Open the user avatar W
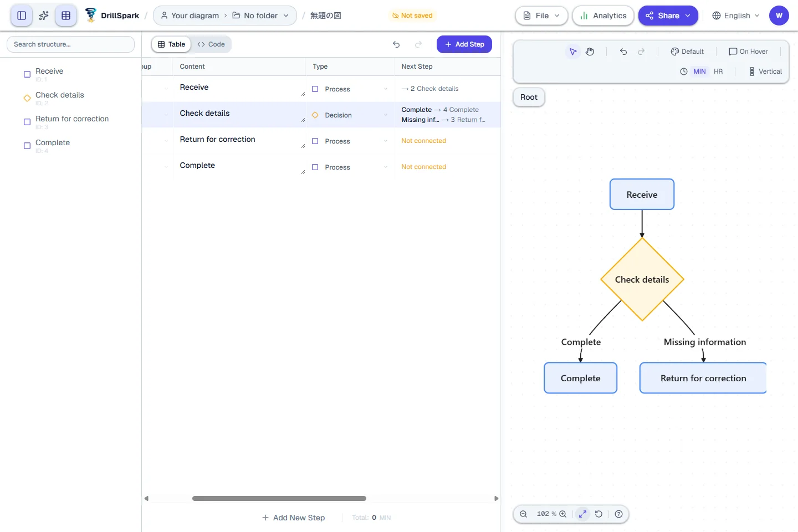 pyautogui.click(x=779, y=16)
